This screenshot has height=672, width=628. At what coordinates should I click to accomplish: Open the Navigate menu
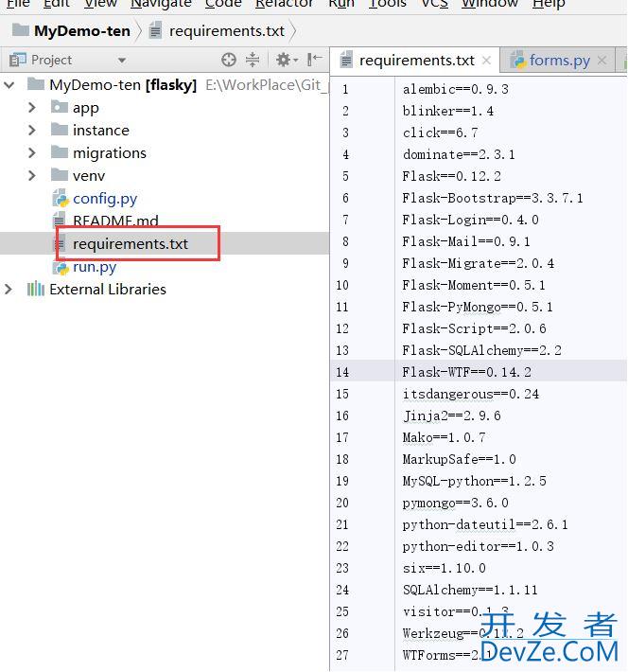(161, 4)
